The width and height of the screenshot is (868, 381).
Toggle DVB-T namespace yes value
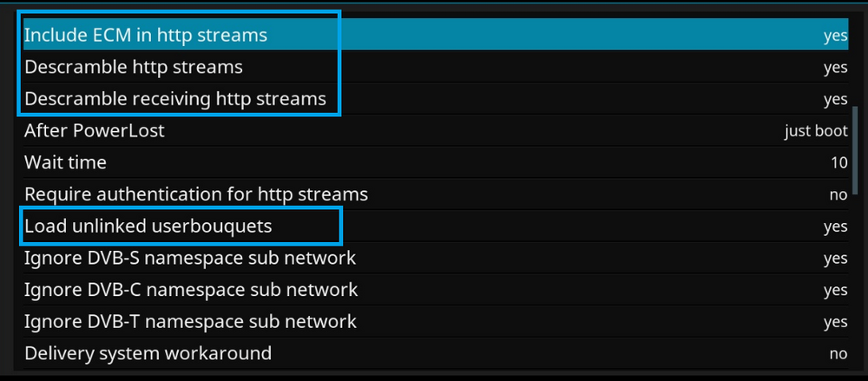click(835, 322)
